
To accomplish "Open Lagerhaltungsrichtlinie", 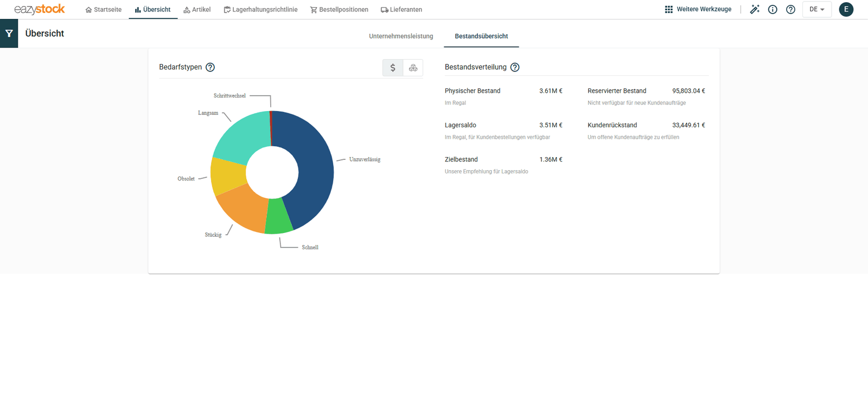I will (x=260, y=10).
